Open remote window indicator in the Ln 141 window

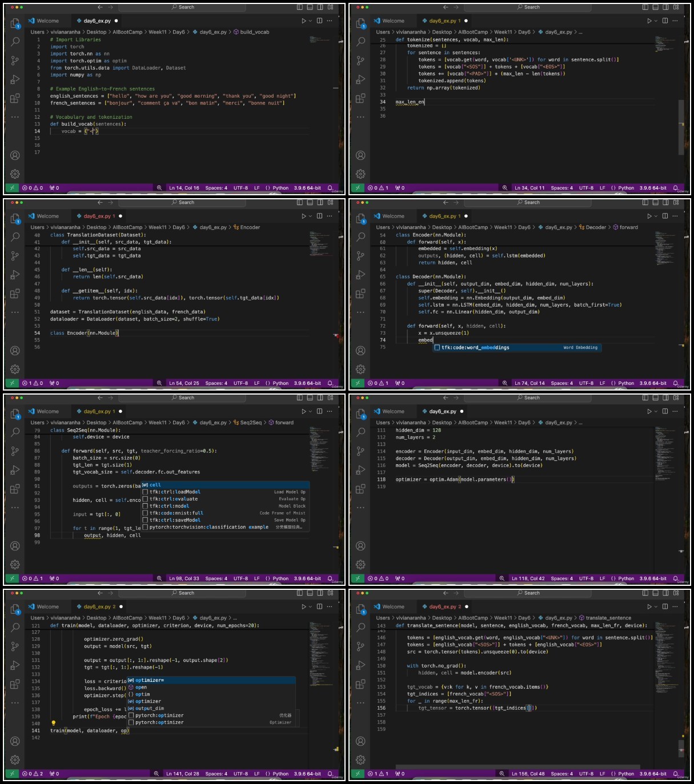[12, 774]
